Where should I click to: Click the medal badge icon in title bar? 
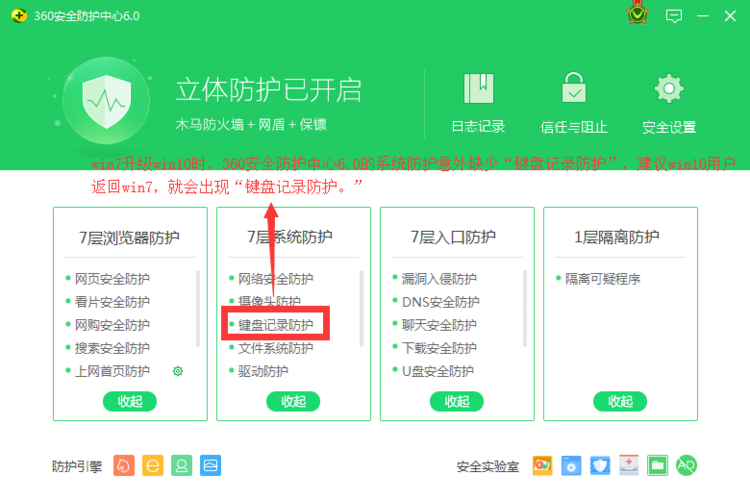(638, 14)
